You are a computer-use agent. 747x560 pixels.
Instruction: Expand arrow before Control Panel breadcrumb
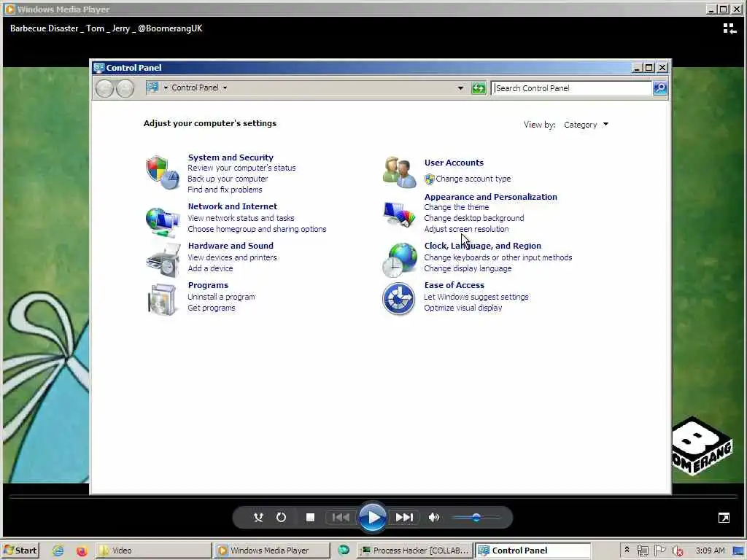pos(166,87)
